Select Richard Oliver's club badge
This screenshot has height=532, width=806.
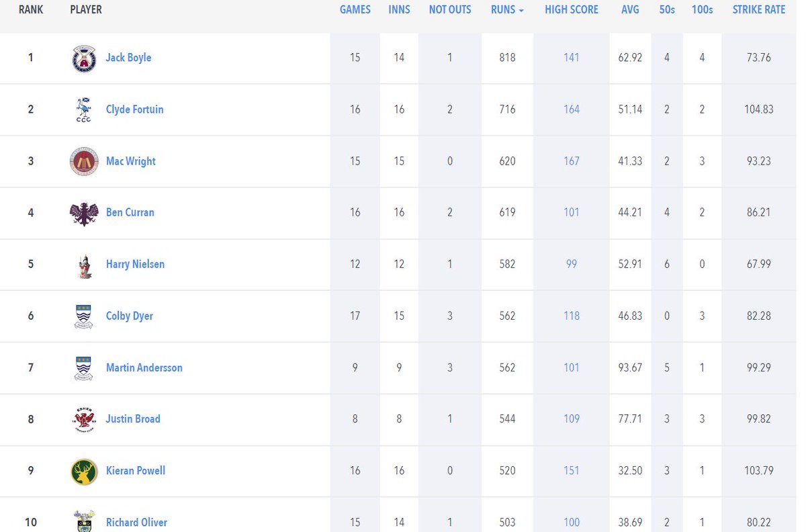[x=83, y=522]
